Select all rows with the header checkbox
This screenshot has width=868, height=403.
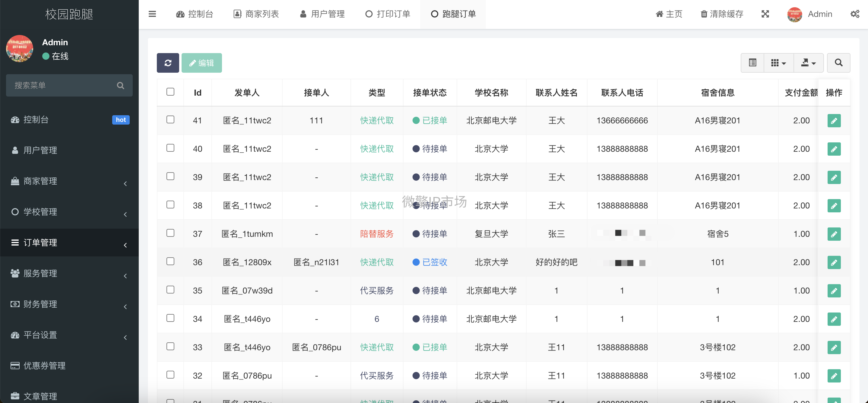170,92
